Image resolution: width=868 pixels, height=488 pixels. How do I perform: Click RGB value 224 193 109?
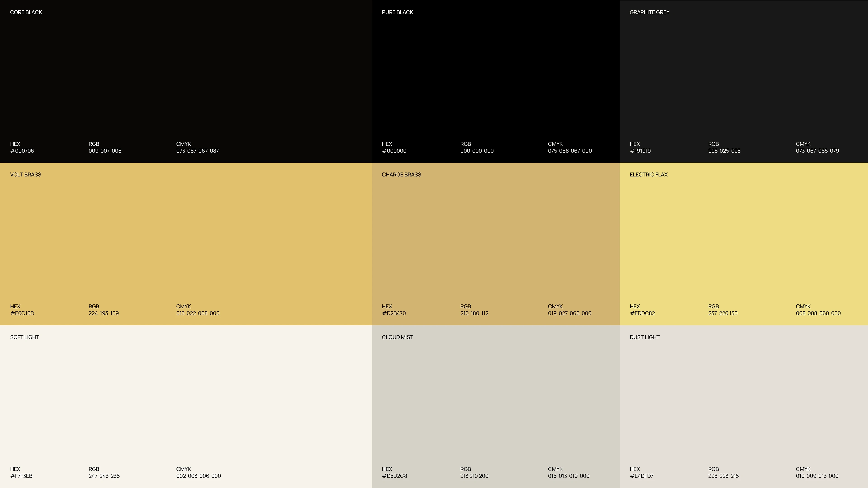coord(104,313)
